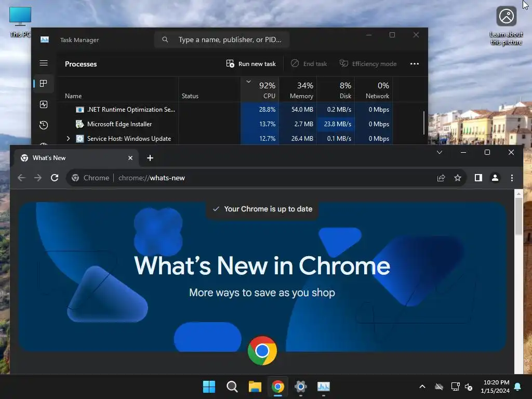Open File Explorer from taskbar

pos(255,387)
